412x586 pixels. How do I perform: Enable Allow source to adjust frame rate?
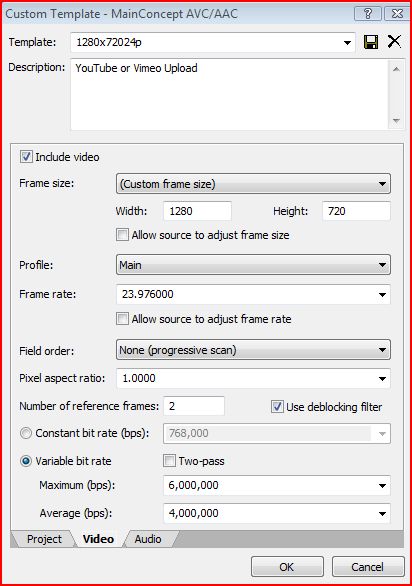(122, 319)
